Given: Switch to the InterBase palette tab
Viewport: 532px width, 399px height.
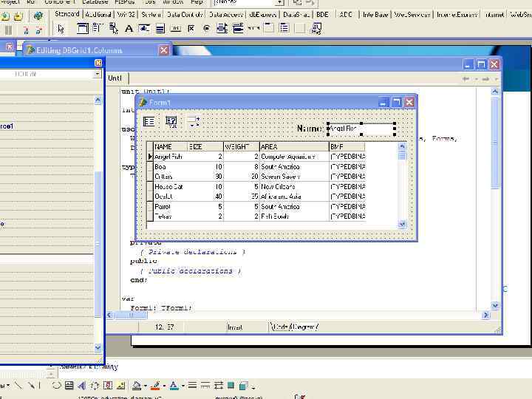Looking at the screenshot, I should pos(375,15).
